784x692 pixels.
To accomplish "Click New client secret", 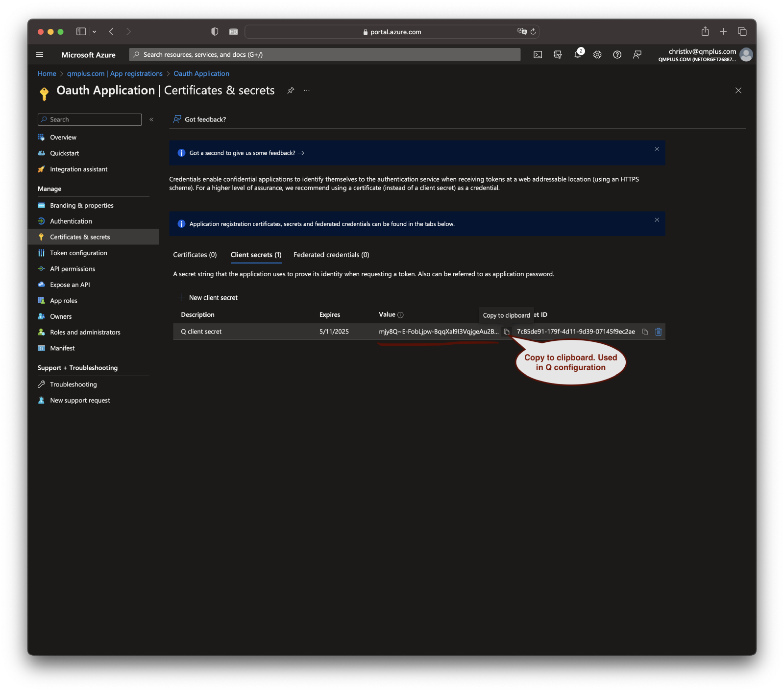I will pos(208,298).
